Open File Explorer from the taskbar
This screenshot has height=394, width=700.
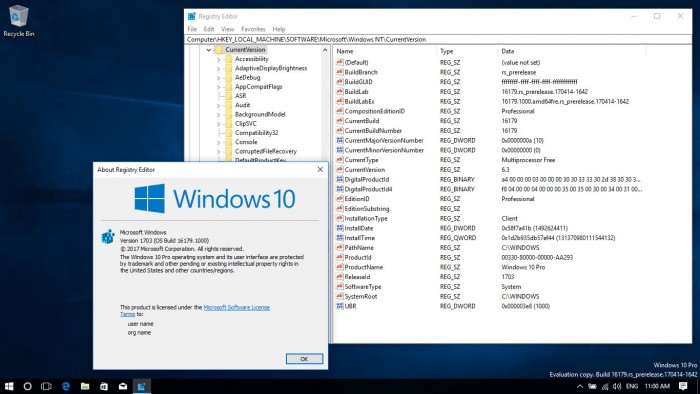pos(85,386)
